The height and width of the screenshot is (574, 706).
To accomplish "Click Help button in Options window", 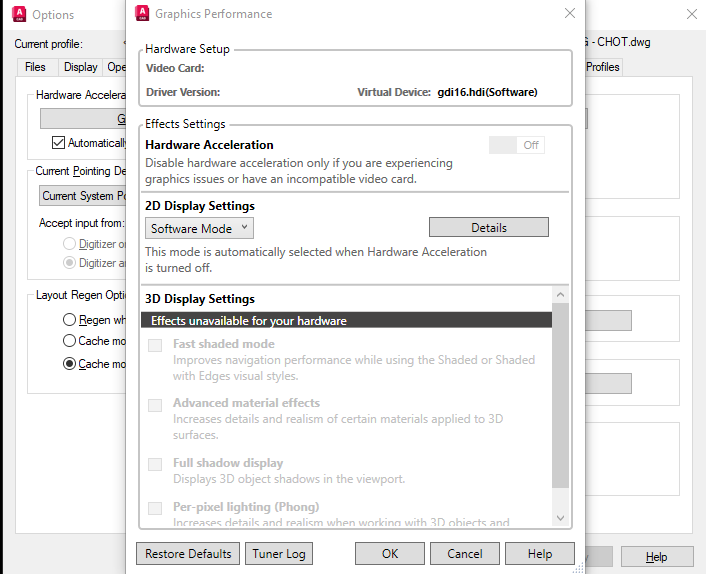I will (x=657, y=557).
